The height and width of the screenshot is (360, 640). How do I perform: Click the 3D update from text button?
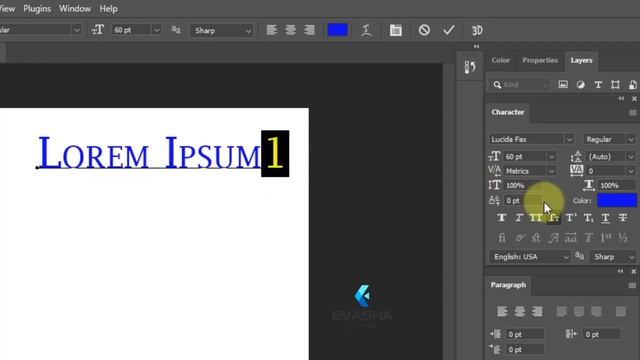click(477, 30)
